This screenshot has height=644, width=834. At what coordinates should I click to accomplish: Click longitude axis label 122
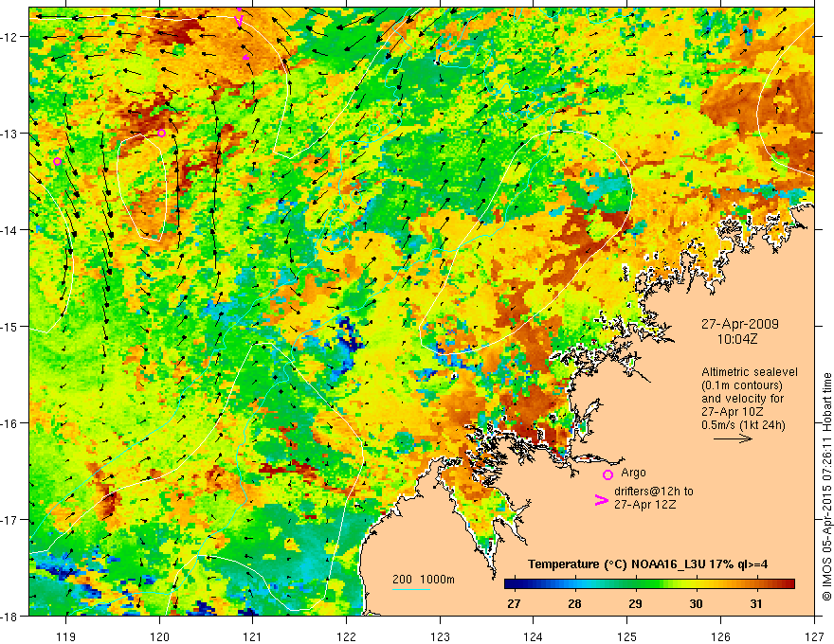[346, 636]
